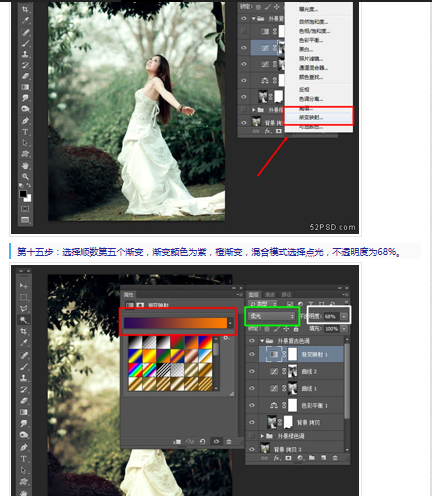
Task: Choose 渐变映射... from adjustment menu
Action: click(318, 117)
